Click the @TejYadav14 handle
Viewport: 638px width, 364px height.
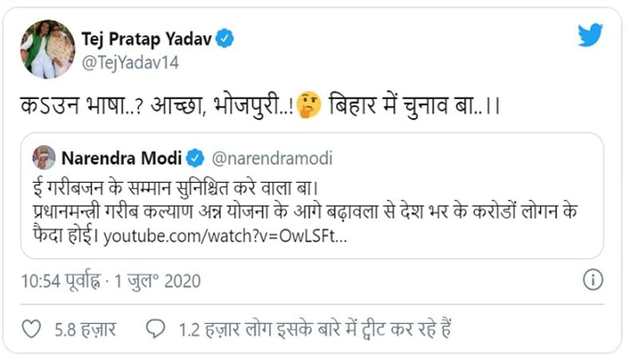pyautogui.click(x=130, y=63)
